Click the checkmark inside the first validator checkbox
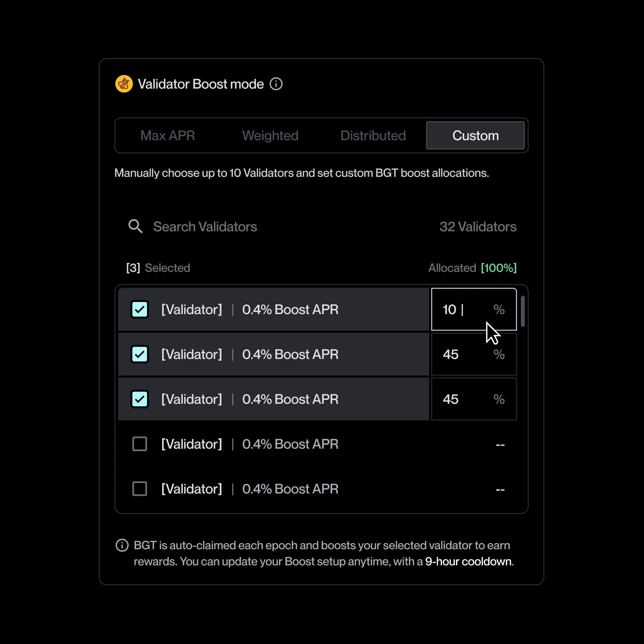 tap(139, 310)
